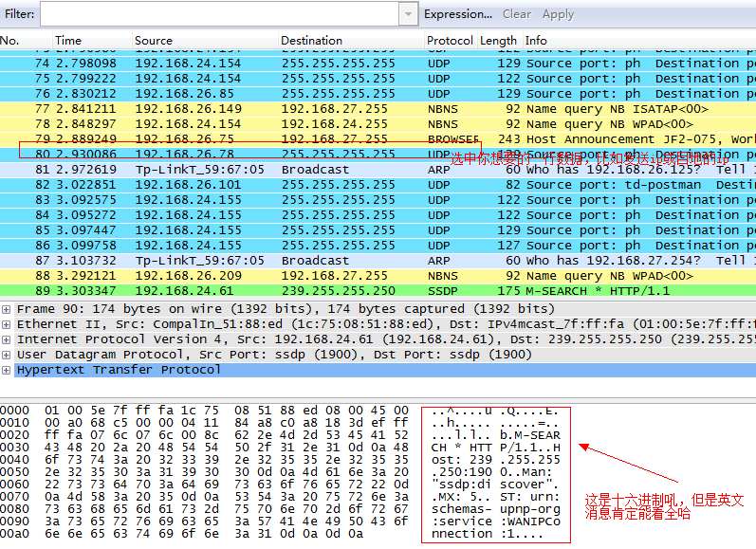Click hex offset 0000 row bytes
This screenshot has width=756, height=549.
coord(227,411)
